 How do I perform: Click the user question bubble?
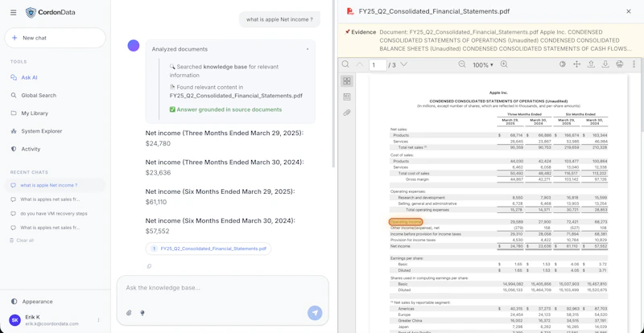[279, 19]
